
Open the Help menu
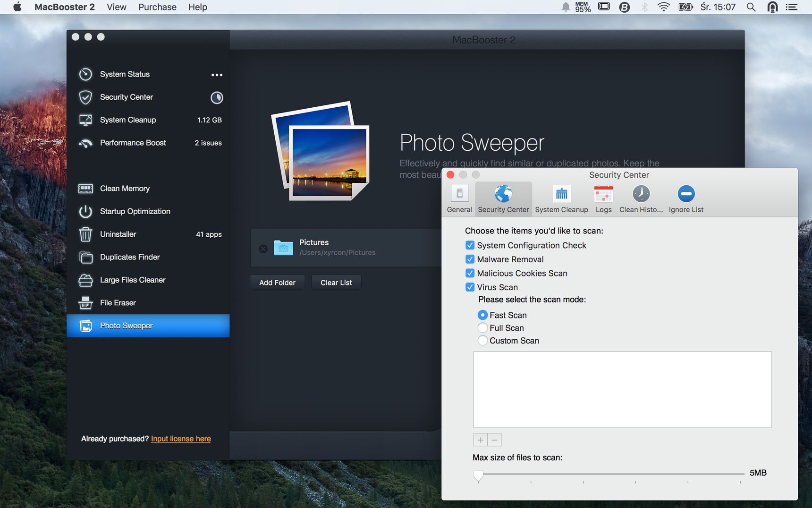[198, 7]
